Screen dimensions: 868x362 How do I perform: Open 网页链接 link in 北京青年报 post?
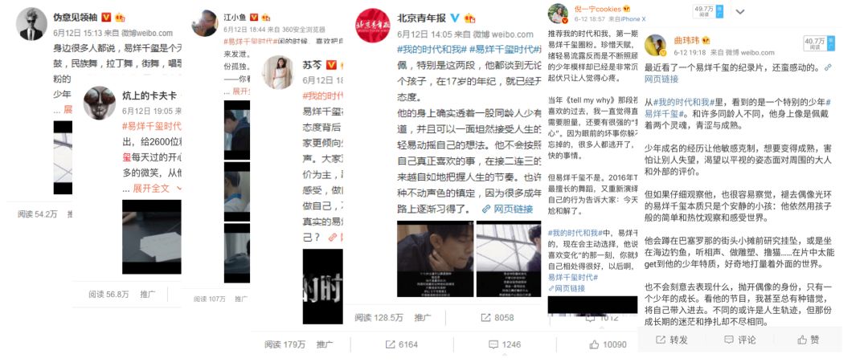(507, 209)
